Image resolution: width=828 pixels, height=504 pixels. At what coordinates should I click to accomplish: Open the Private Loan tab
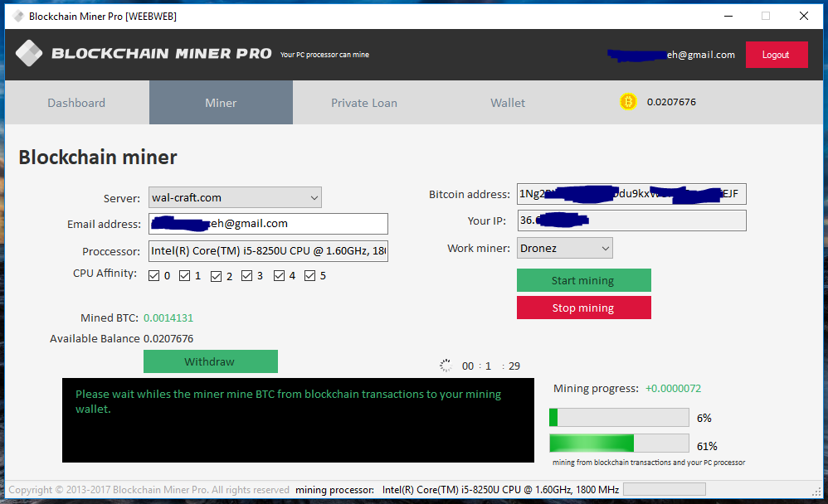point(364,103)
